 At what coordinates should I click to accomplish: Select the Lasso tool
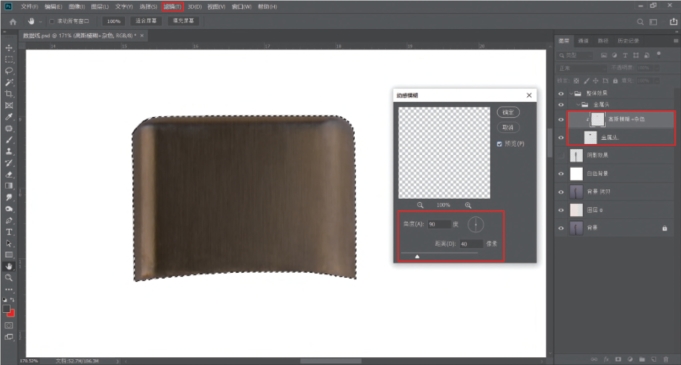point(9,71)
